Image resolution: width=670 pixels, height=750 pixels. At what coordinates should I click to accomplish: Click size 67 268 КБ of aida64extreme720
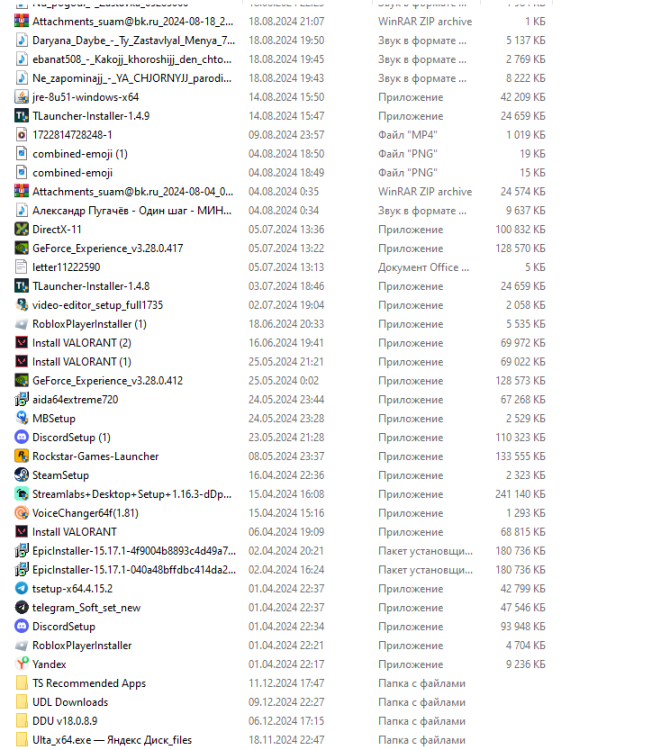523,399
